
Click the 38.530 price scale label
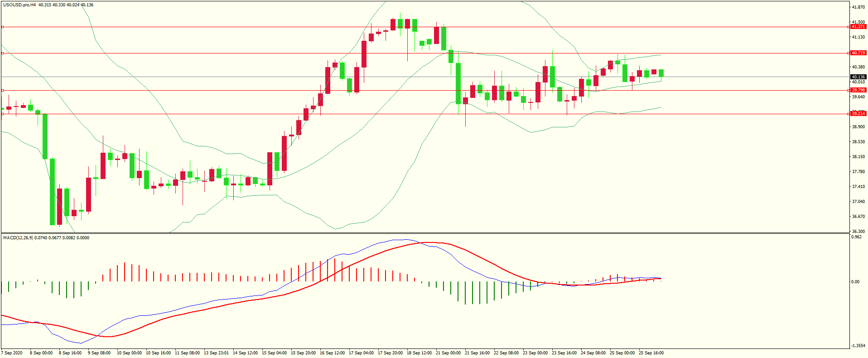coord(858,142)
